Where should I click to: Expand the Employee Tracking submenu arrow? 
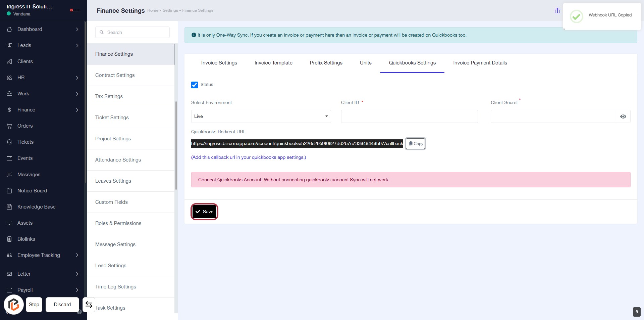(77, 255)
